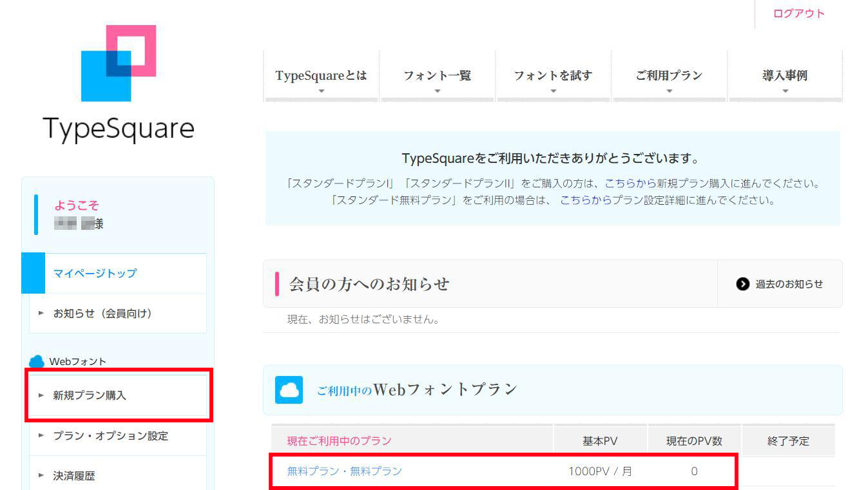The width and height of the screenshot is (868, 490).
Task: Open the フォント一覧 menu
Action: (x=438, y=75)
